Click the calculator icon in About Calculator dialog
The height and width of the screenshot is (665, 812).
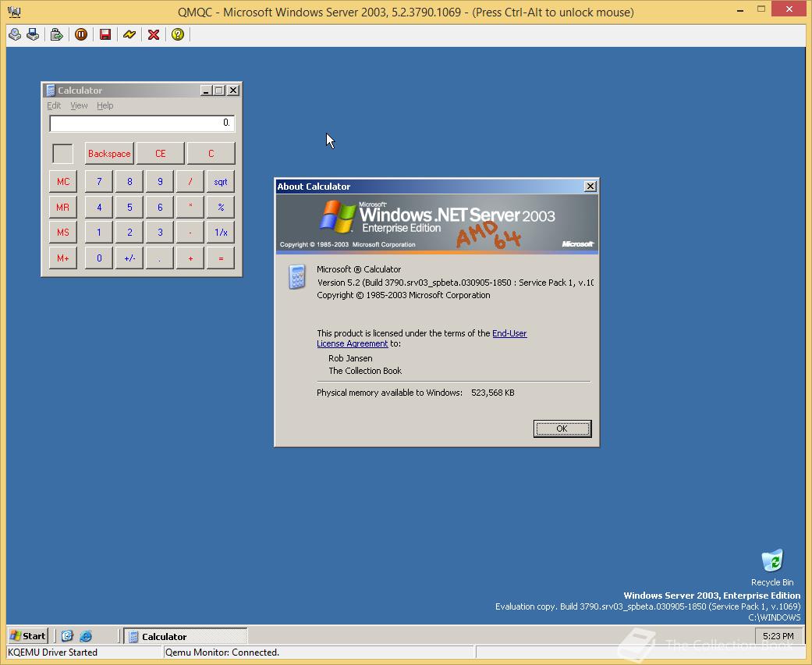(296, 276)
